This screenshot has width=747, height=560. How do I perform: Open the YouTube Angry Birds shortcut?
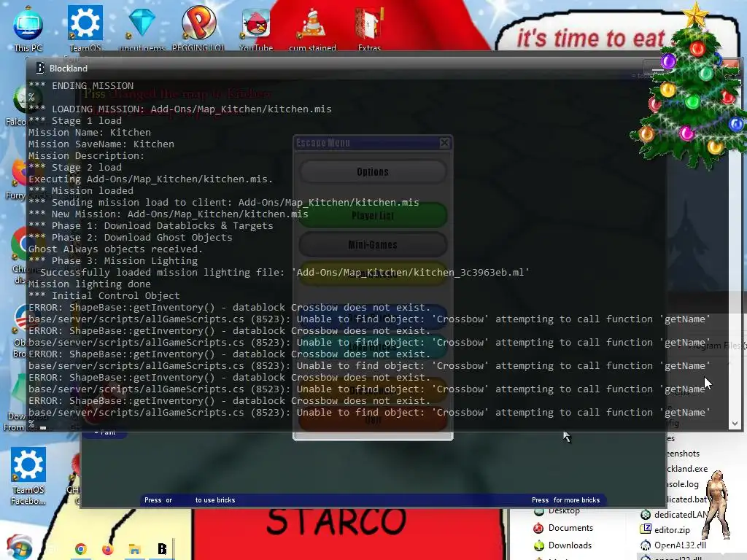coord(256,28)
